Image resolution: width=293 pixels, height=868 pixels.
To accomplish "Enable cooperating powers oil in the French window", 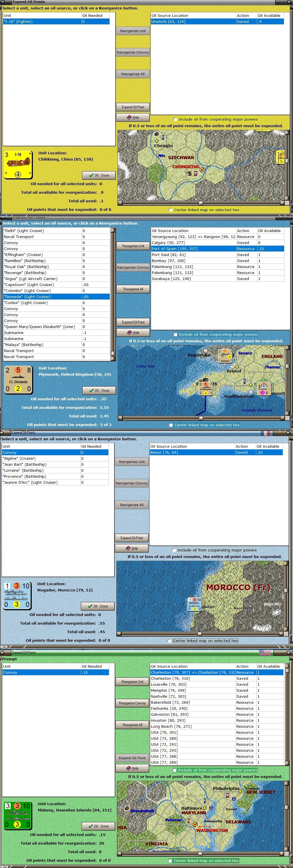I will (174, 550).
